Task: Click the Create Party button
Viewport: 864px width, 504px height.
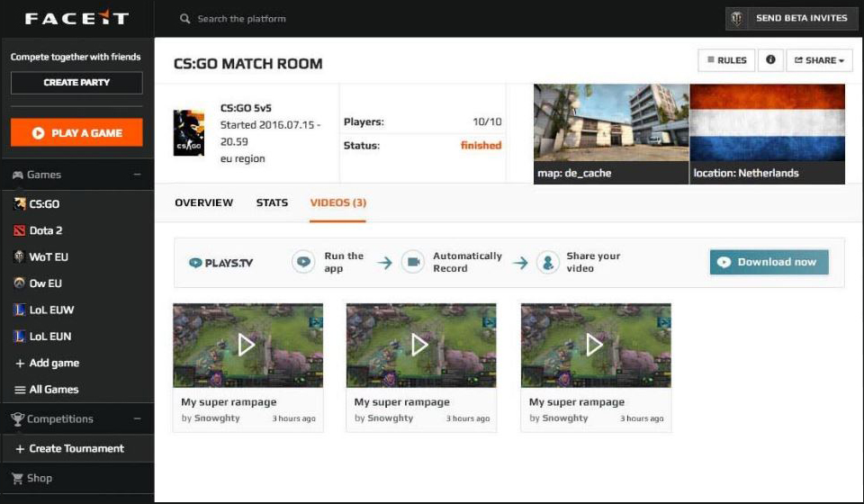Action: coord(76,83)
